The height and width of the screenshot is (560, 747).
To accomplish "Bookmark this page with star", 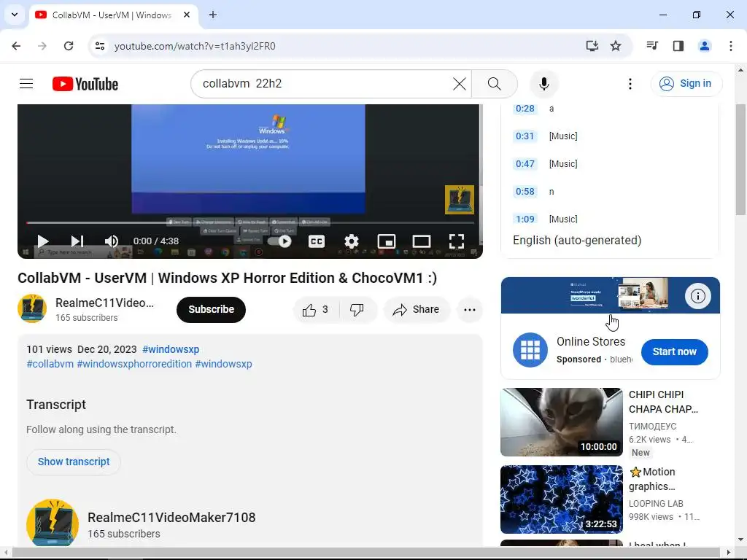I will coord(616,46).
